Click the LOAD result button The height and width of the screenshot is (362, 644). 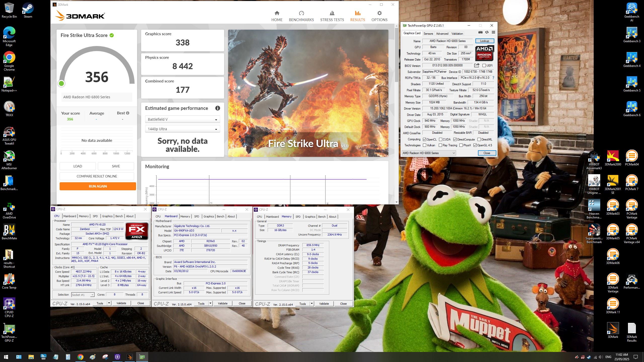77,166
